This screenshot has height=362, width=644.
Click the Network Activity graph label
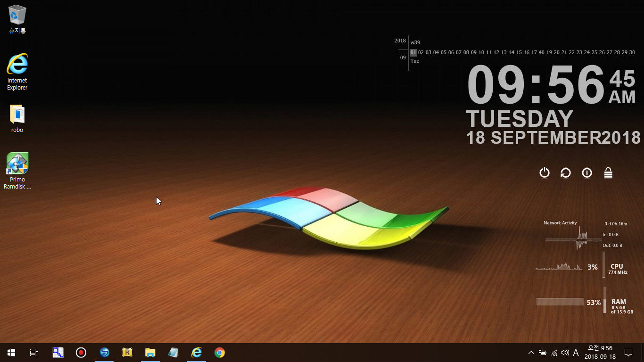coord(560,223)
